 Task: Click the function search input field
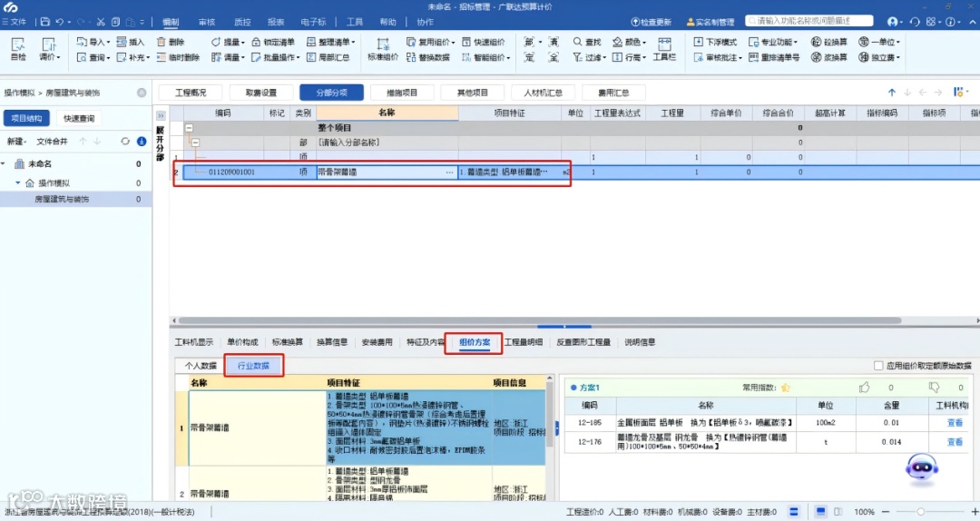[808, 21]
